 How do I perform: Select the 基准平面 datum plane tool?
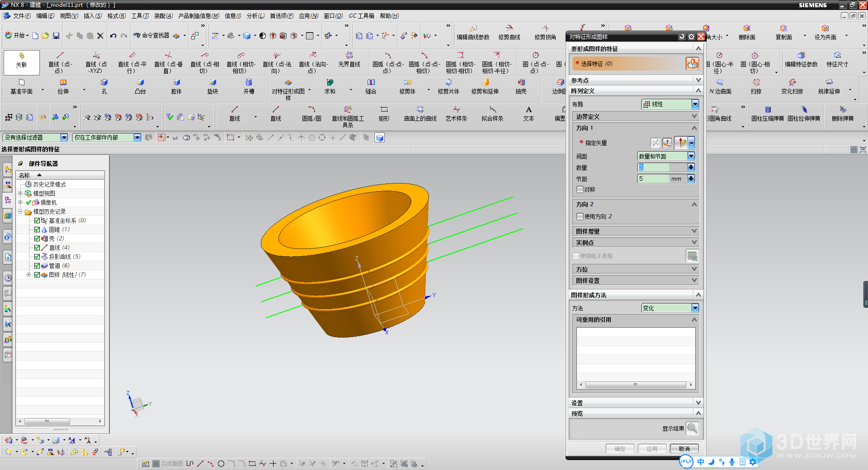[21, 86]
